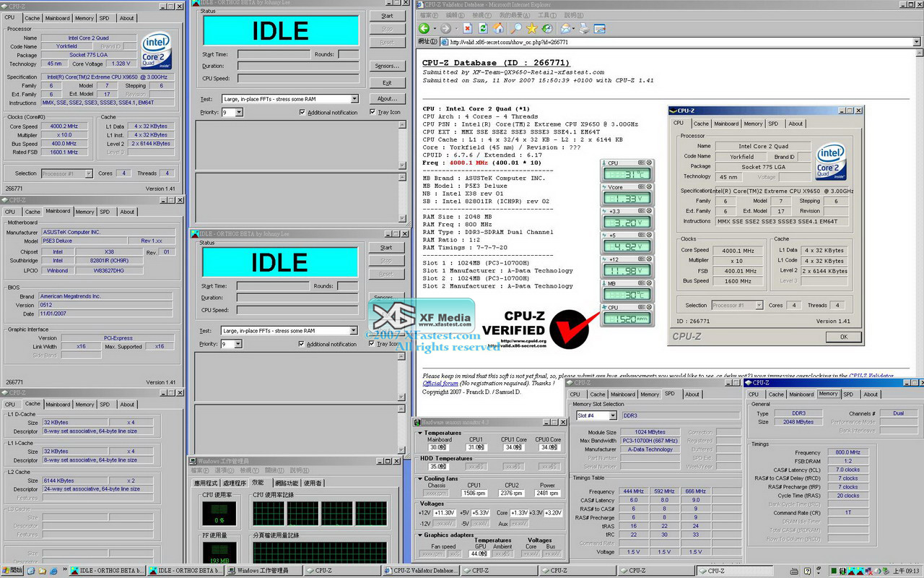Click the About... button in ORTHOS
The image size is (924, 578).
[387, 99]
